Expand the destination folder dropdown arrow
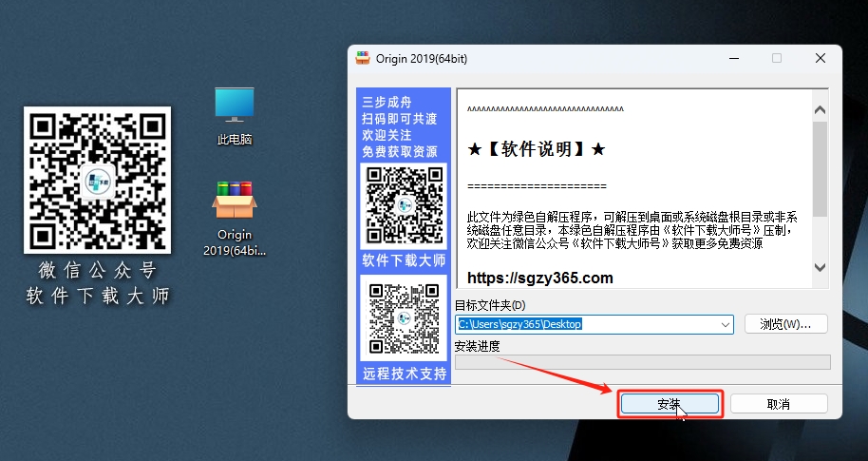The width and height of the screenshot is (868, 461). (726, 325)
